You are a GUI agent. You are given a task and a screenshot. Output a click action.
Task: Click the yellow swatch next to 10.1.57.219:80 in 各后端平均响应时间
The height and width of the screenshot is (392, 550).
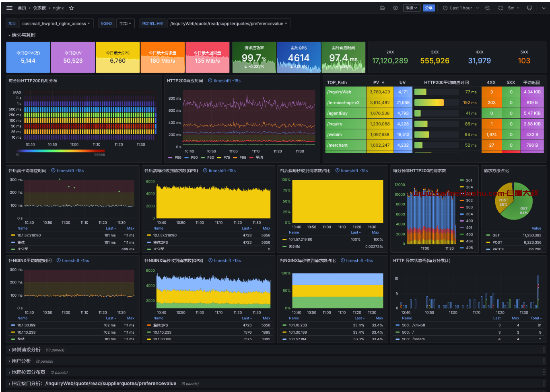(13, 236)
